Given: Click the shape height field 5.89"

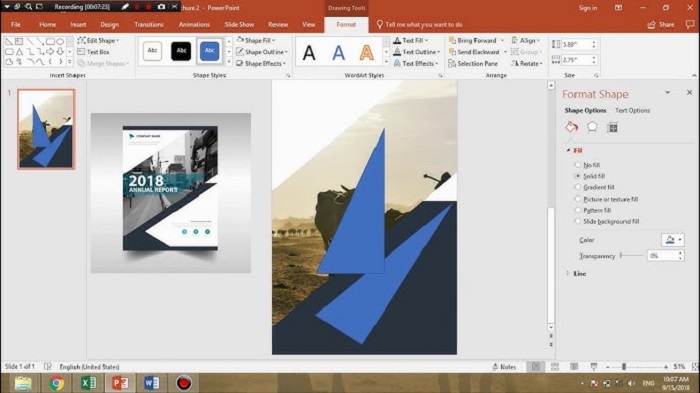Looking at the screenshot, I should pyautogui.click(x=575, y=44).
